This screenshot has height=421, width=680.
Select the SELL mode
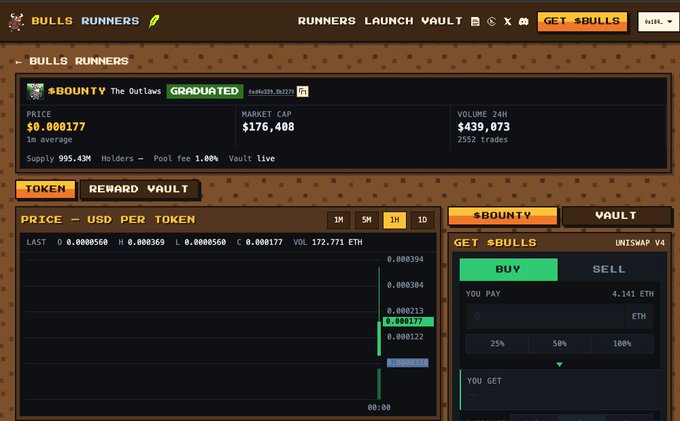(x=609, y=269)
